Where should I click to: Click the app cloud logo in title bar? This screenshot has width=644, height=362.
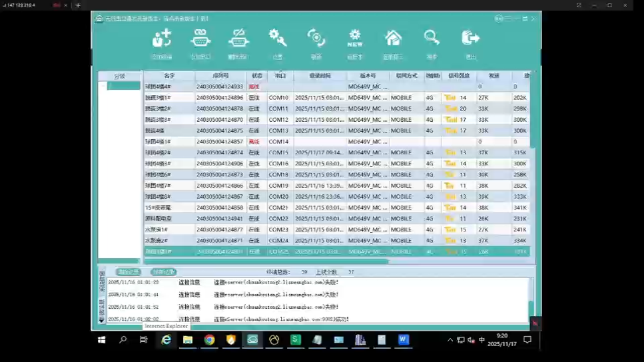99,19
